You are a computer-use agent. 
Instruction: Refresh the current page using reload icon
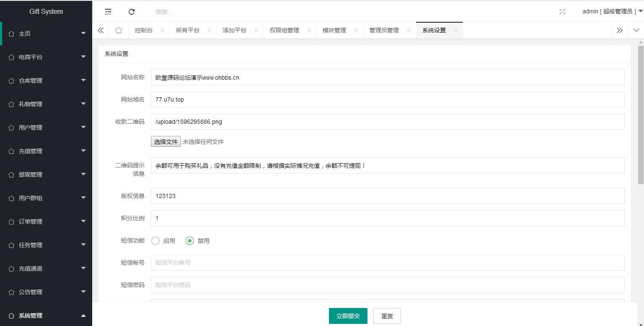[x=132, y=11]
